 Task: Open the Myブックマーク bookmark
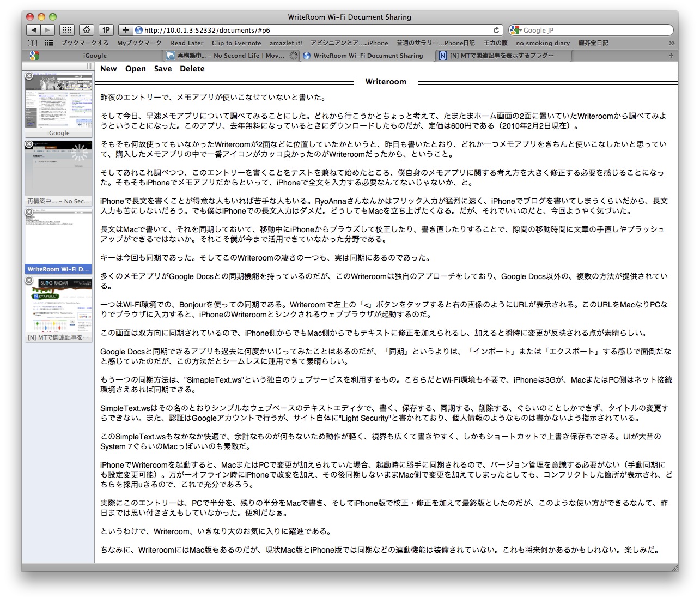(139, 43)
